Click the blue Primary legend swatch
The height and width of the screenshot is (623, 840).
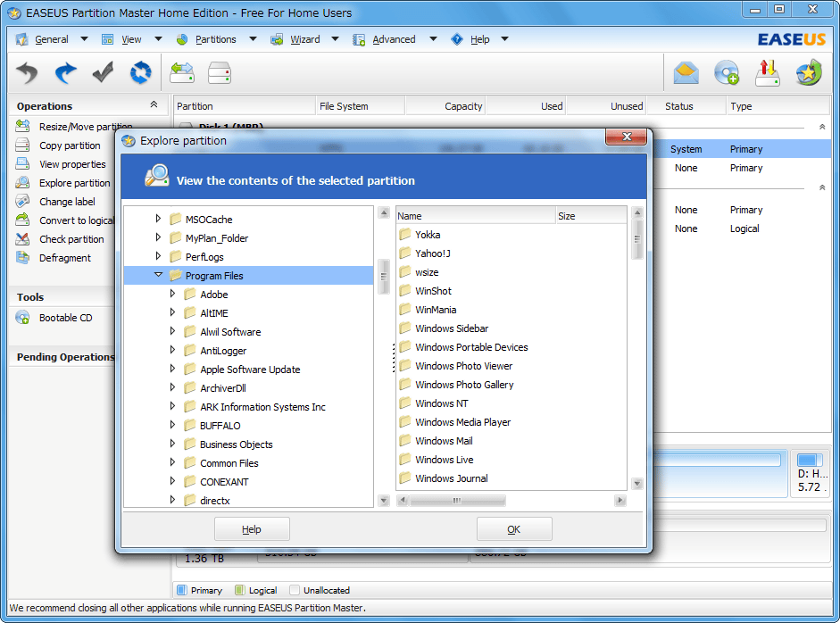click(182, 590)
